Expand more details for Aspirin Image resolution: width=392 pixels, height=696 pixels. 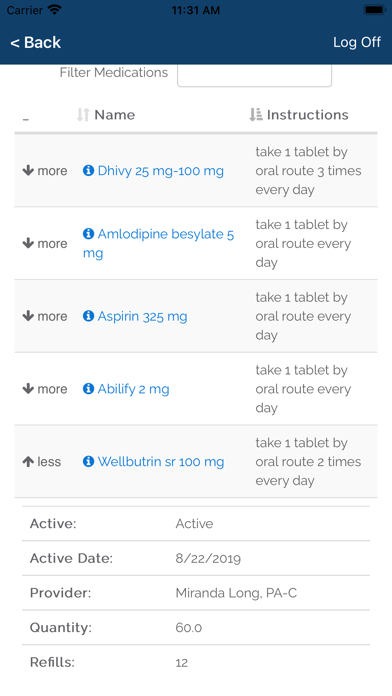[x=45, y=316]
